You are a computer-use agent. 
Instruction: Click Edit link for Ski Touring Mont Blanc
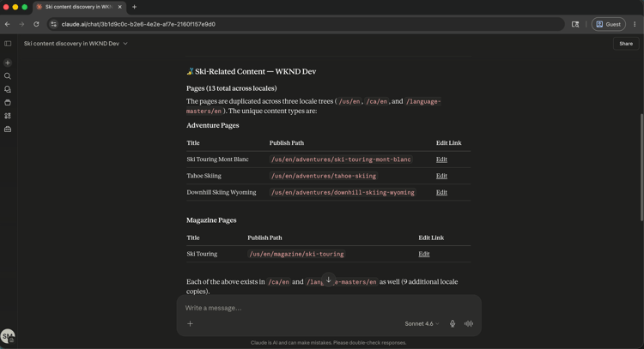pyautogui.click(x=441, y=159)
